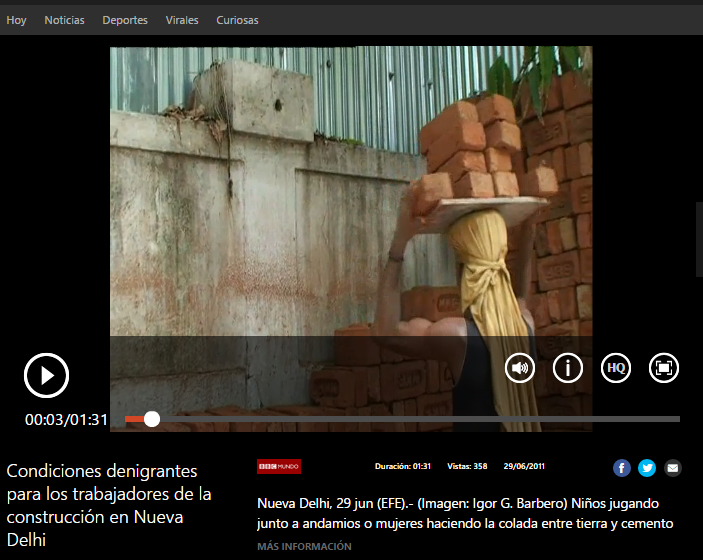Screen dimensions: 703x560
Task: Expand MÁS INFORMACIÓN description
Action: [304, 546]
